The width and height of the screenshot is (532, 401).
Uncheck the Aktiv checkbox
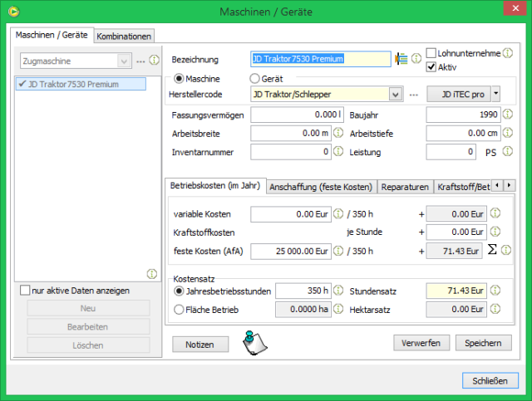pyautogui.click(x=431, y=66)
